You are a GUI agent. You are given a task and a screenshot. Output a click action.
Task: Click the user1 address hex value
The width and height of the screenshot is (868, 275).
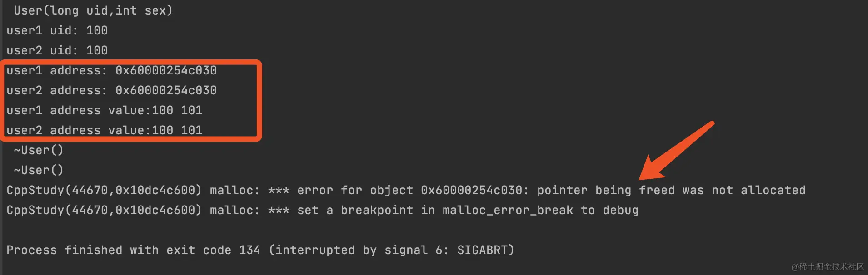point(166,70)
